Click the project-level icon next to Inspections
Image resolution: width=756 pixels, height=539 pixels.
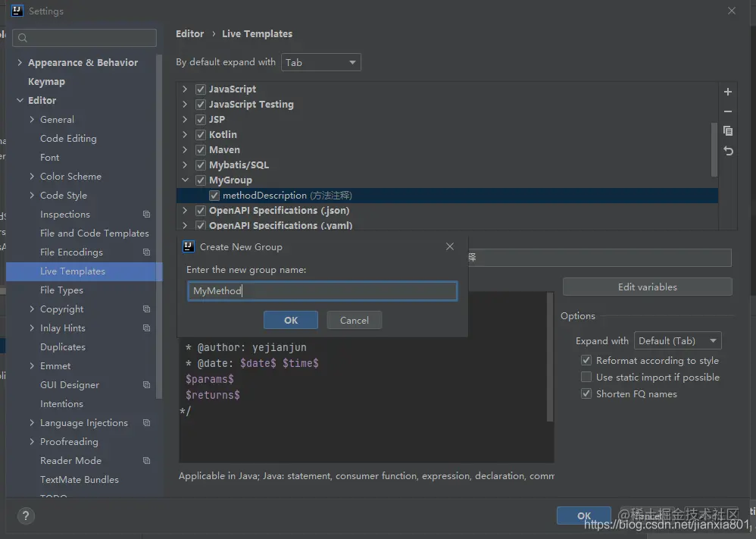pos(146,215)
